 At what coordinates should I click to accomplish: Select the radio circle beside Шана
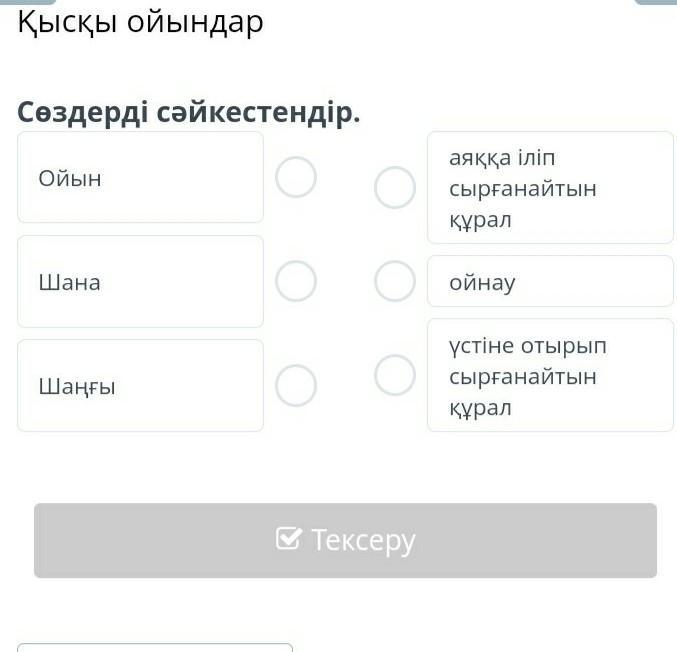click(x=296, y=282)
